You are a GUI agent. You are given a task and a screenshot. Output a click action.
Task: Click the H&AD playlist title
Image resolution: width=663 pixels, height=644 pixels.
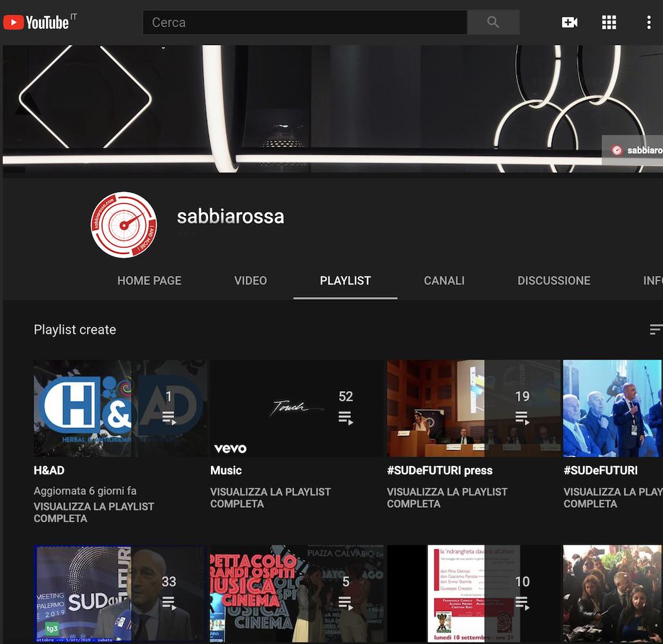click(x=49, y=471)
